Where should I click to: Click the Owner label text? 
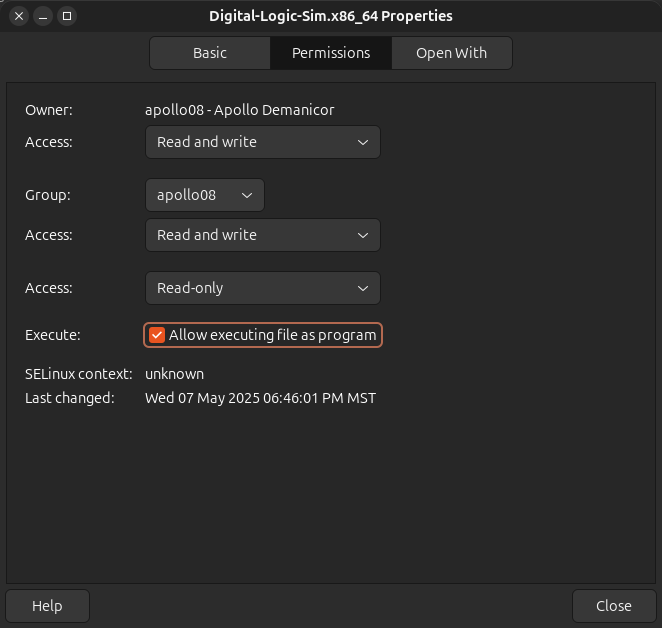49,110
